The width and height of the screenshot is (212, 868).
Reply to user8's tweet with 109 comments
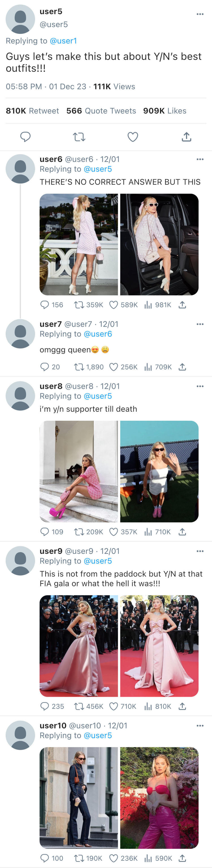pos(45,532)
